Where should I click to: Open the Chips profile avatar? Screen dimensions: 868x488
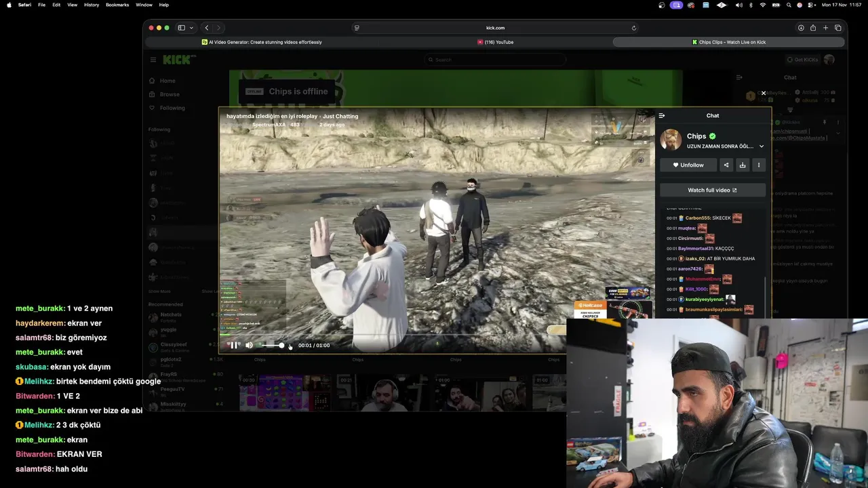coord(671,140)
